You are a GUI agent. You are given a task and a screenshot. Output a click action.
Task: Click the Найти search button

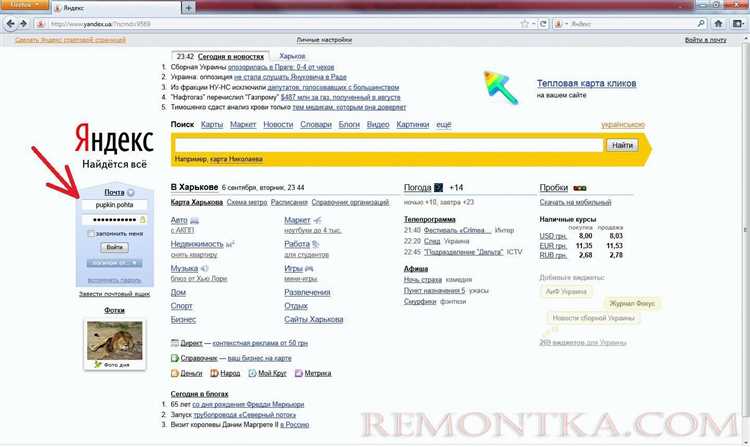622,145
